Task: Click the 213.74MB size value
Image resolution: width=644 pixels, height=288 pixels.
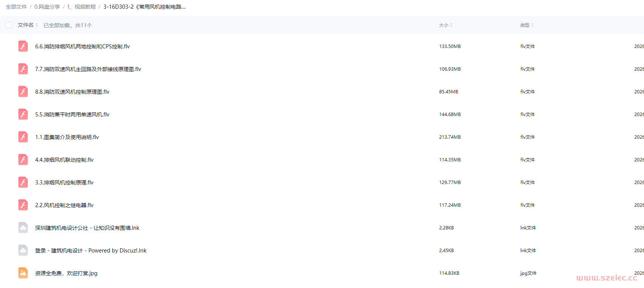Action: coord(450,137)
